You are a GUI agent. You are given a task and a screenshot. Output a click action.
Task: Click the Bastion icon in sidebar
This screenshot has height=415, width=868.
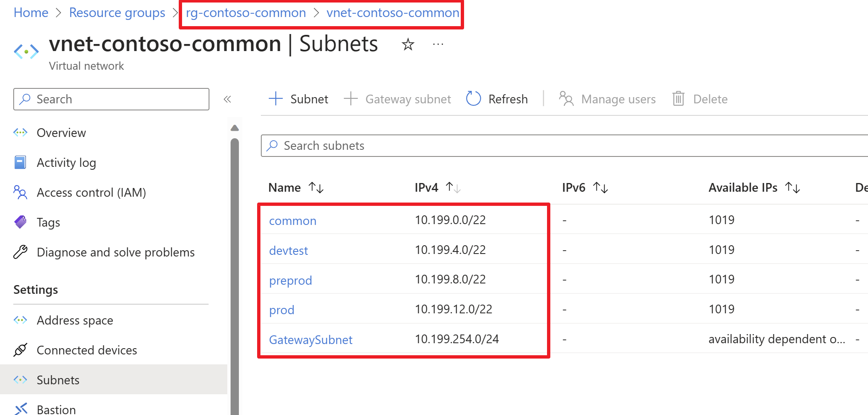pos(20,409)
